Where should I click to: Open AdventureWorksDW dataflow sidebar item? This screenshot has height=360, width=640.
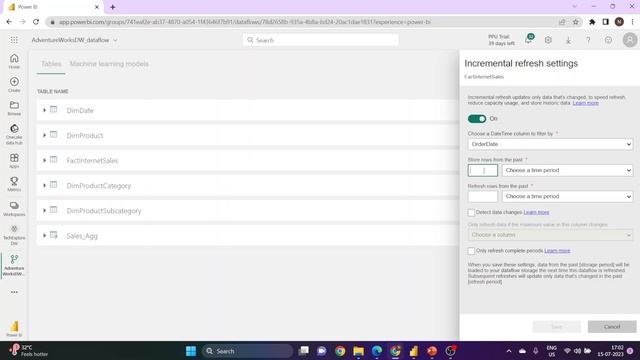tap(14, 265)
